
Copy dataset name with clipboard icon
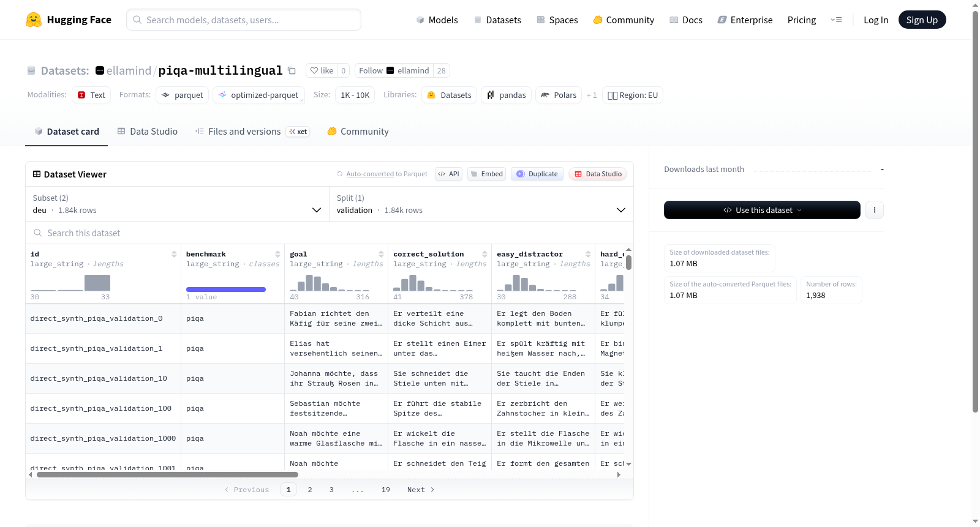pos(292,70)
